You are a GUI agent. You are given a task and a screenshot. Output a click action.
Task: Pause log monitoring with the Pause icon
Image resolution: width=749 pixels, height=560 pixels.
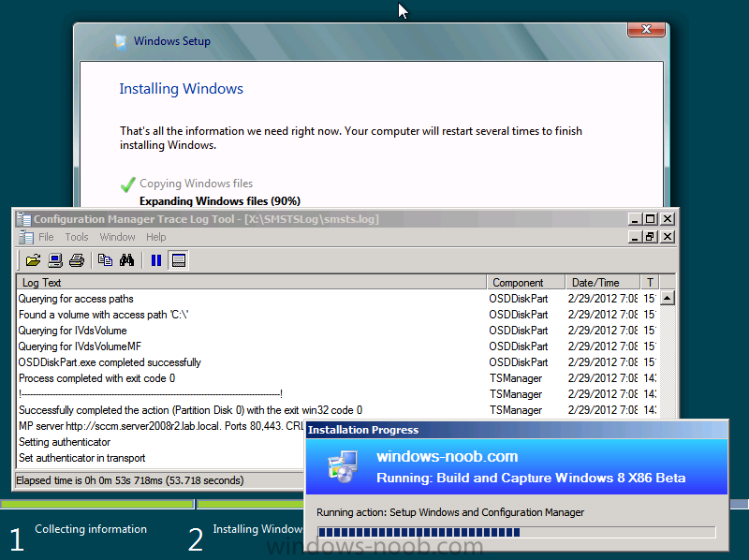[x=156, y=260]
